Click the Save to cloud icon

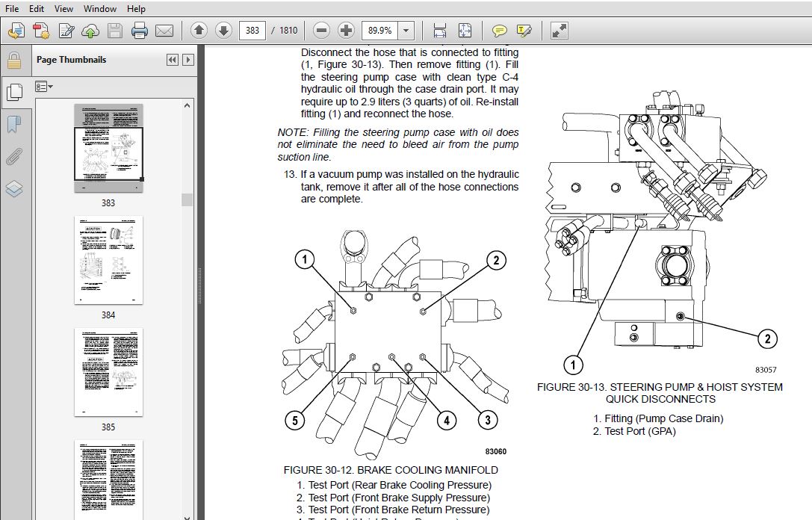point(90,31)
